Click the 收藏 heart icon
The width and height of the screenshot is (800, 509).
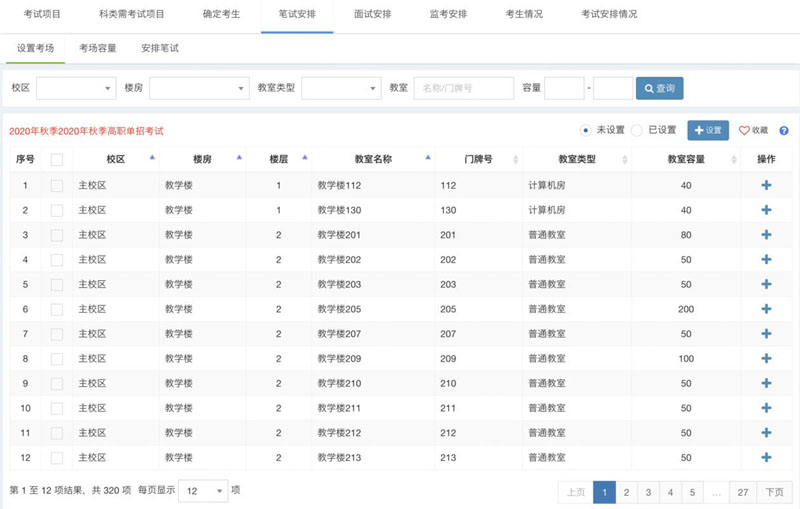tap(744, 131)
